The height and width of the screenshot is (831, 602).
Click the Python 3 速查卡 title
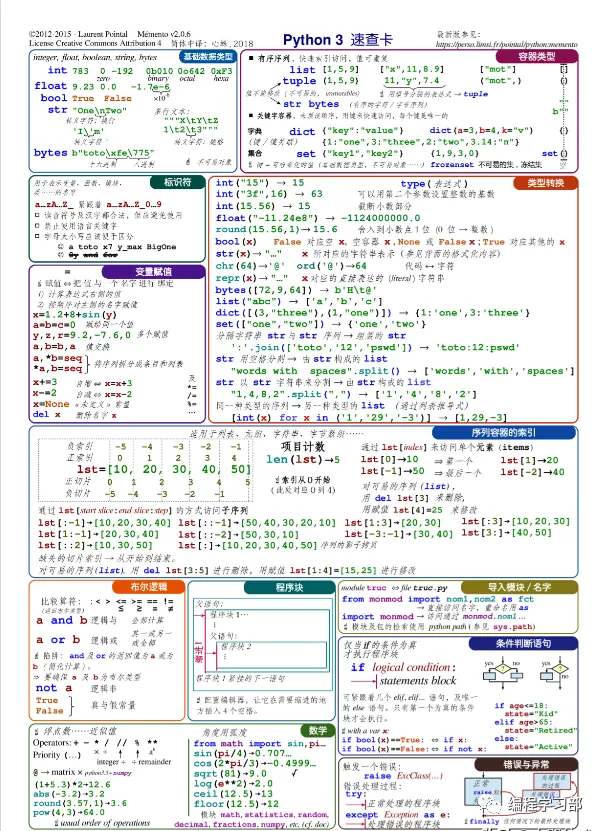tap(338, 40)
